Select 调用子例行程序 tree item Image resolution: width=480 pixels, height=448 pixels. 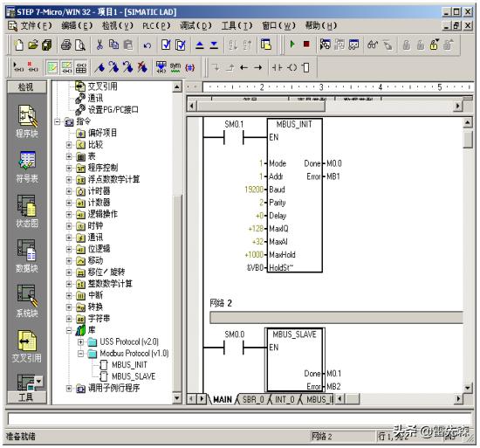(x=113, y=389)
